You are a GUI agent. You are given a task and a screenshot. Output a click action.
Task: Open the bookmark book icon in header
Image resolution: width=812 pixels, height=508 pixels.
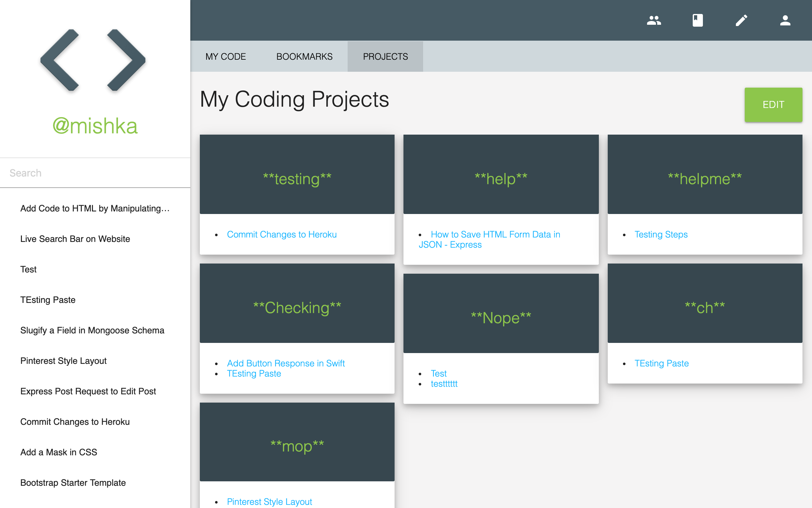click(697, 21)
